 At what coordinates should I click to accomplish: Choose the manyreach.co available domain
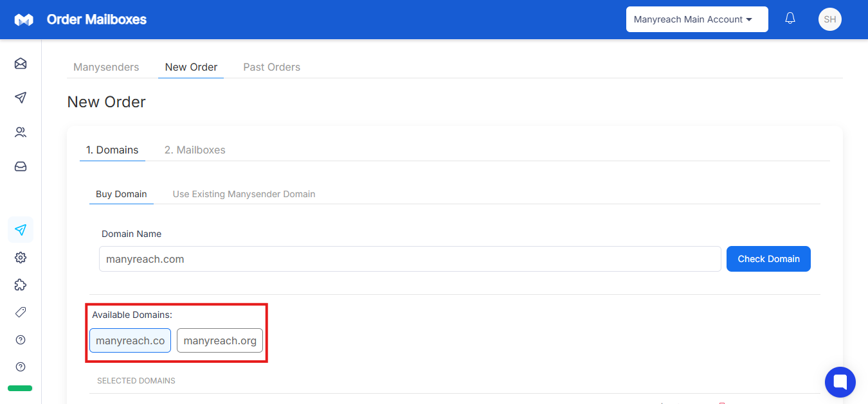point(130,340)
